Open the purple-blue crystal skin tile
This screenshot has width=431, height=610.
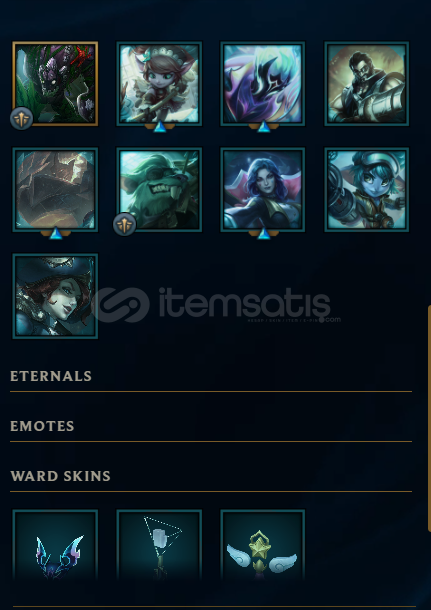point(263,84)
